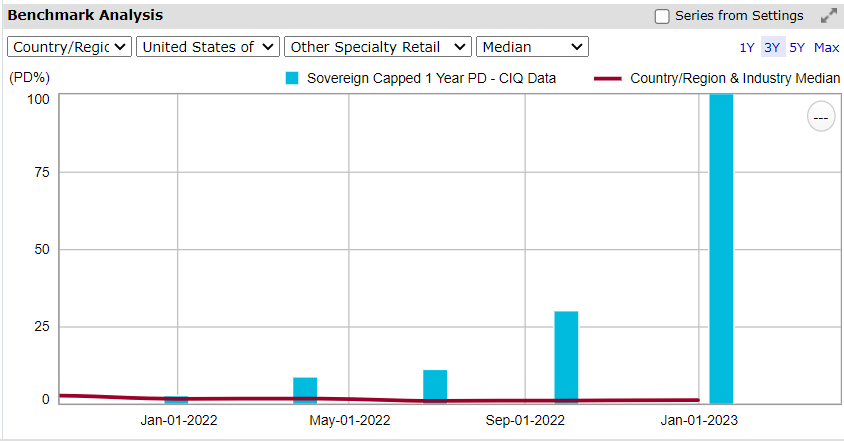The image size is (844, 441).
Task: Expand the United States of dropdown
Action: coord(208,47)
